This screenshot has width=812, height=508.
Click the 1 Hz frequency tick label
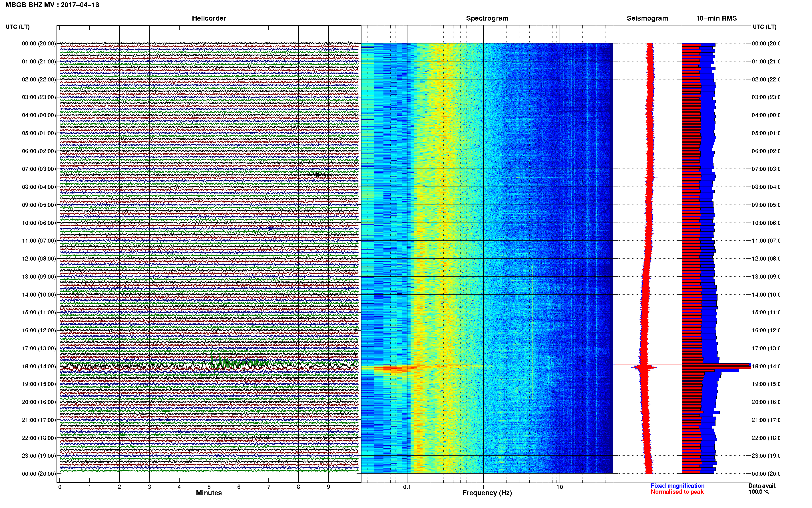click(x=483, y=487)
